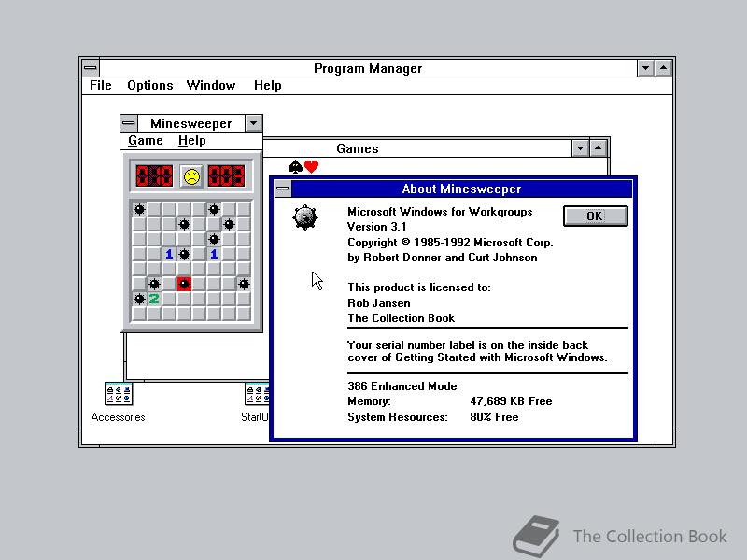Minimize the Minesweeper window

pyautogui.click(x=253, y=123)
